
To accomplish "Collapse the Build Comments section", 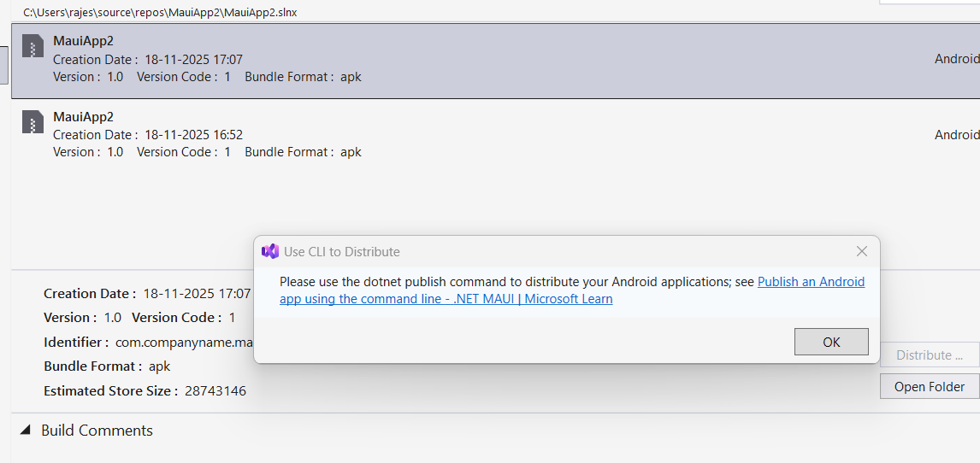I will coord(25,430).
